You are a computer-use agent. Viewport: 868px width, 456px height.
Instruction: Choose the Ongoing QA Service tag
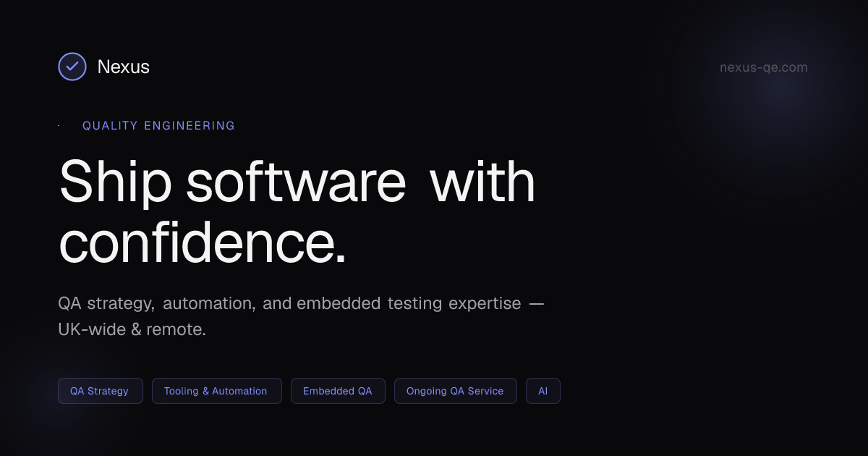455,391
